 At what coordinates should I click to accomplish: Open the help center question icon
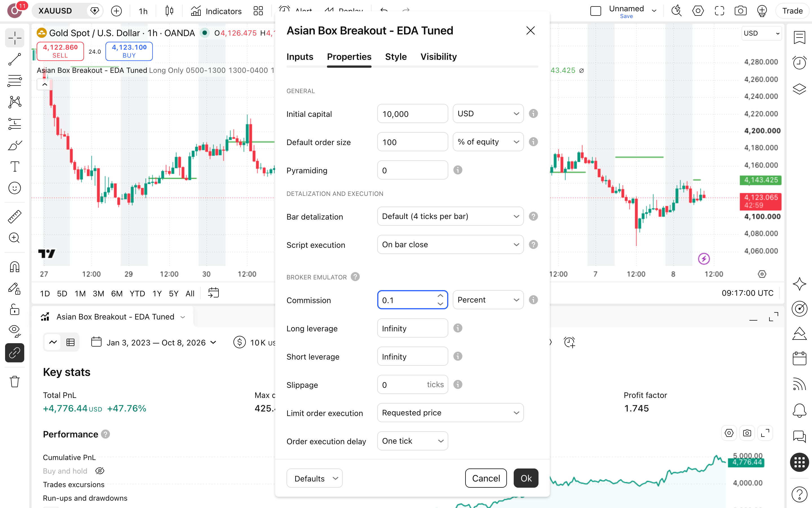coord(800,494)
